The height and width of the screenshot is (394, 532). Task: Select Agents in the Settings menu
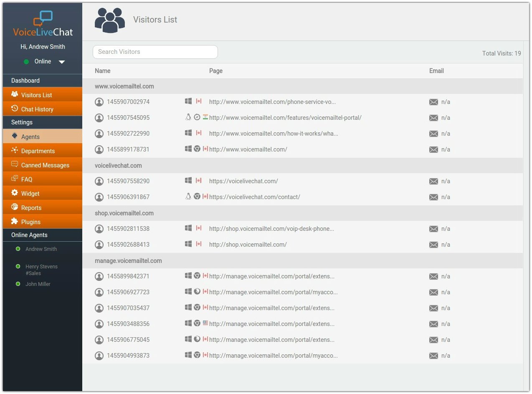click(x=43, y=136)
